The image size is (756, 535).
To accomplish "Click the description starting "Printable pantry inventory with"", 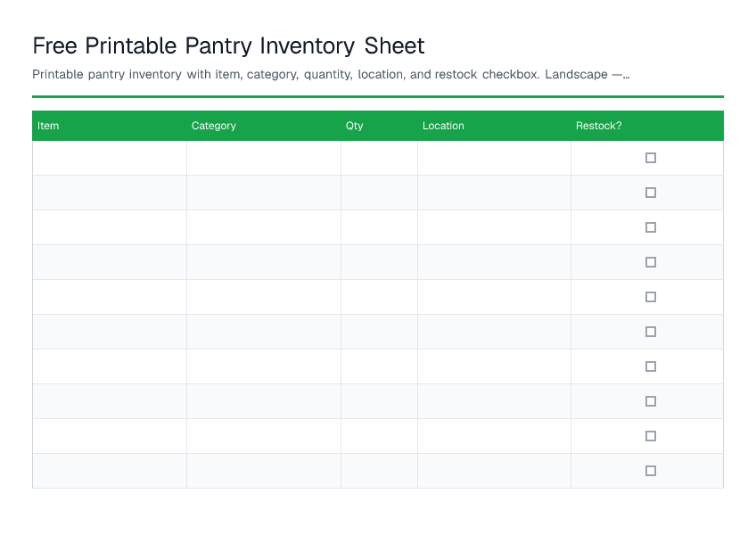I will [x=331, y=74].
